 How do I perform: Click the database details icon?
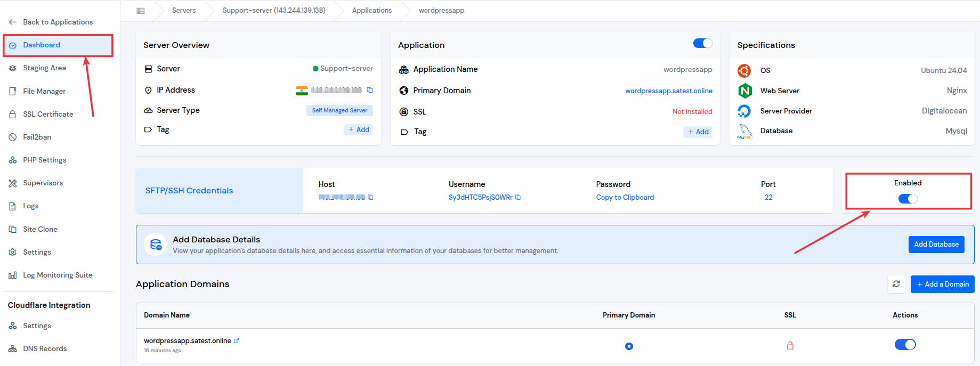click(x=156, y=245)
